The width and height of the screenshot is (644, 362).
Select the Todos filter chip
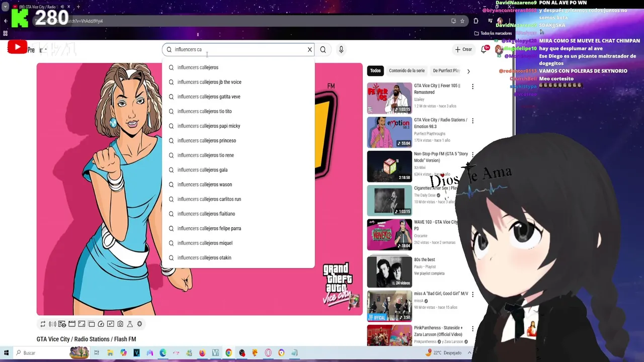pyautogui.click(x=375, y=71)
